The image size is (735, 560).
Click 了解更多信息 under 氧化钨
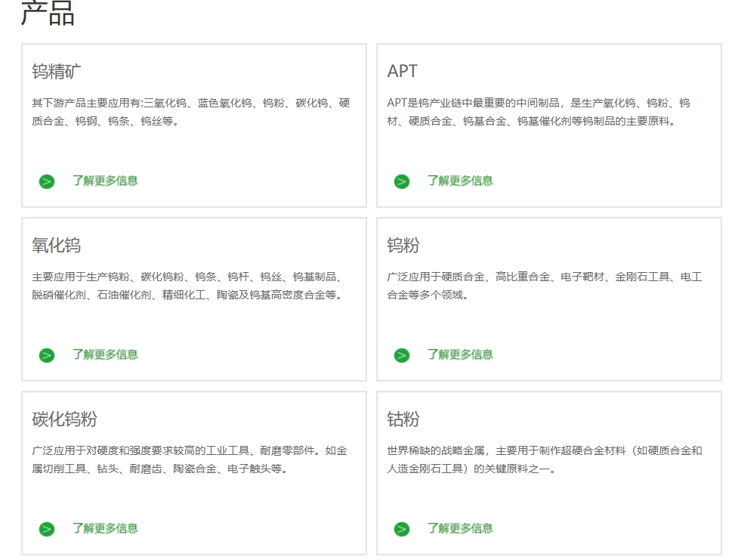click(x=104, y=355)
